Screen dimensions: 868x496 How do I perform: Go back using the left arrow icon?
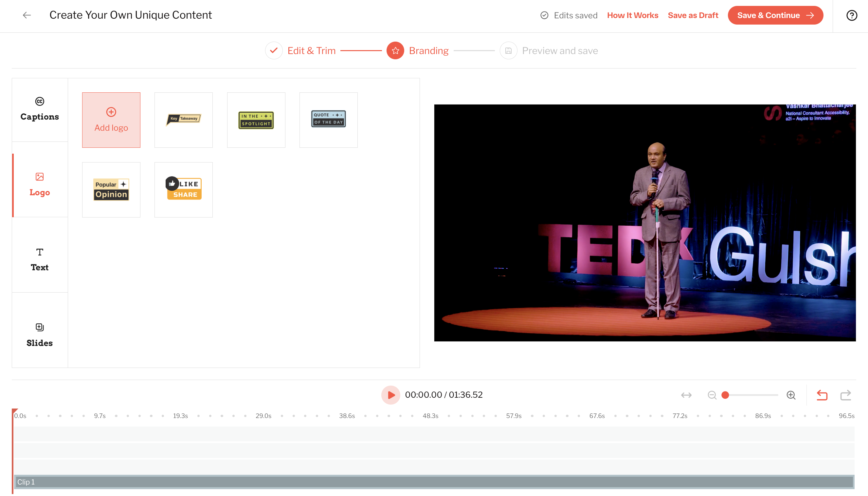pyautogui.click(x=27, y=15)
